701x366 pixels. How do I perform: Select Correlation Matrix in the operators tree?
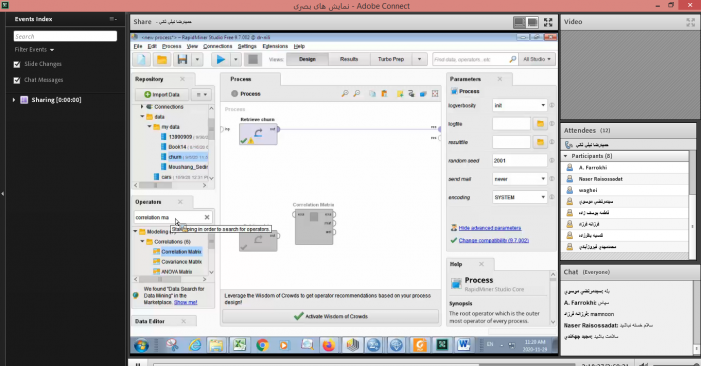pos(181,252)
